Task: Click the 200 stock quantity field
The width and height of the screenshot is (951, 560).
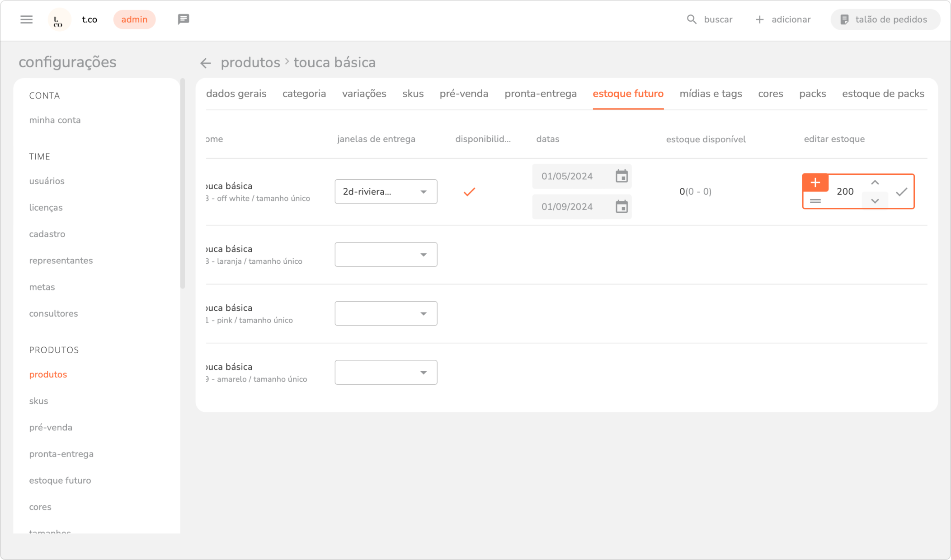Action: (x=844, y=191)
